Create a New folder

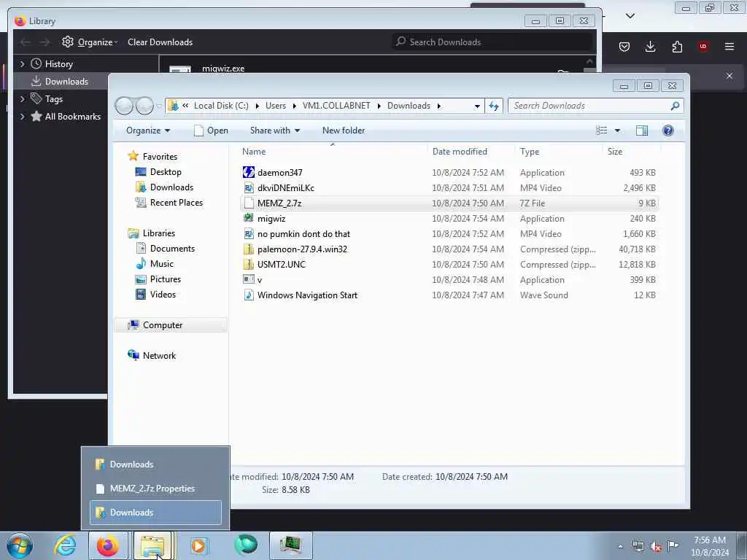tap(344, 131)
